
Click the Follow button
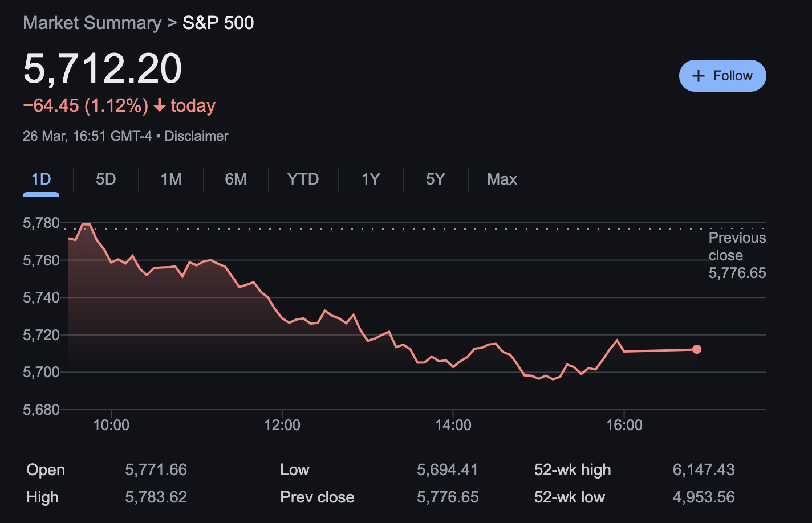point(722,75)
